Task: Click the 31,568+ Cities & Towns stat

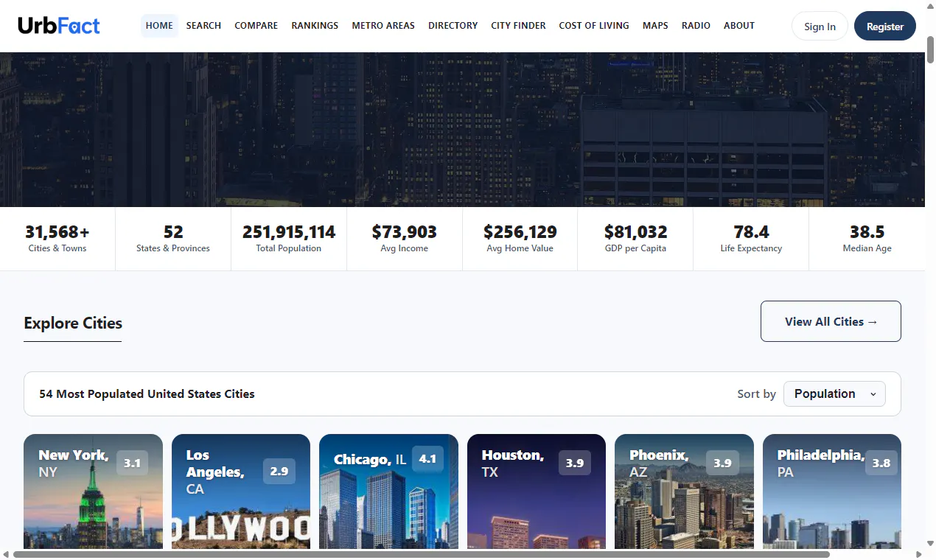Action: click(x=57, y=239)
